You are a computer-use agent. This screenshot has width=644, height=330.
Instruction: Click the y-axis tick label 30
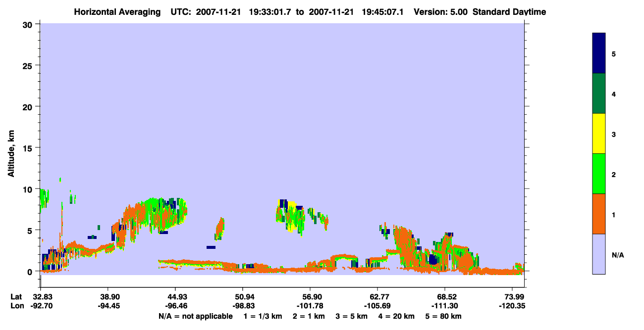(x=29, y=24)
